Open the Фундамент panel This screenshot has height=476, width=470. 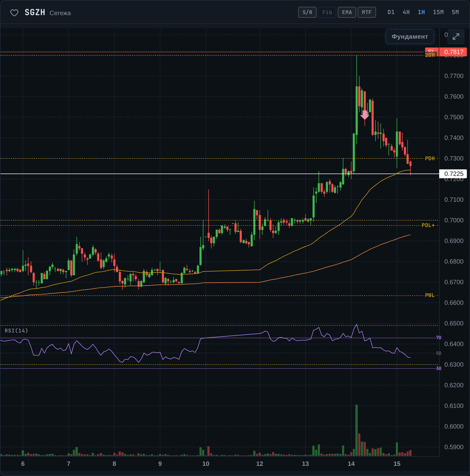[x=410, y=37]
